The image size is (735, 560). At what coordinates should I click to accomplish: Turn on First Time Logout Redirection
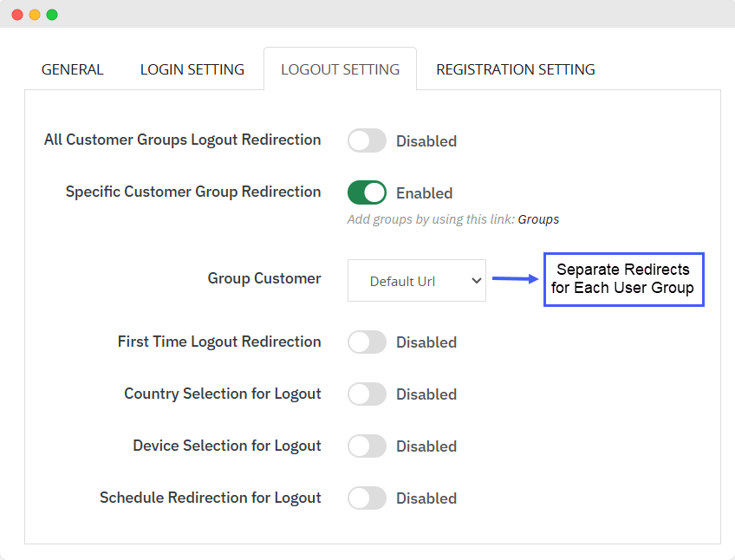367,342
